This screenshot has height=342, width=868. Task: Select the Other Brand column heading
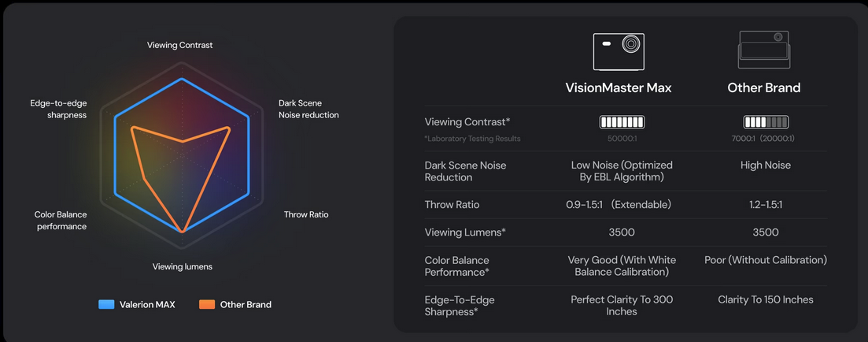pyautogui.click(x=763, y=87)
